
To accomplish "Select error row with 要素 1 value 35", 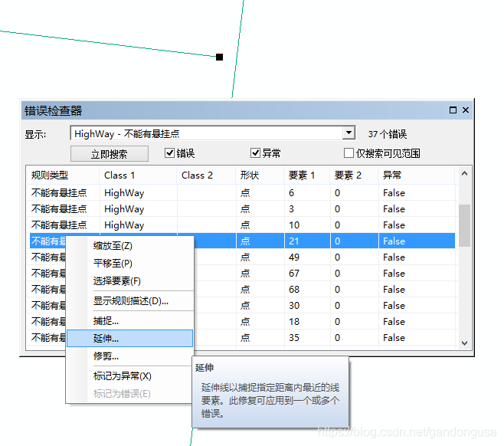I will tap(241, 338).
